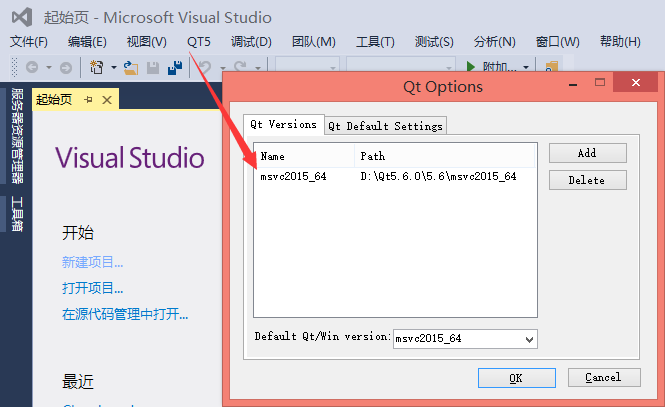Open the 工具(T) menu
The width and height of the screenshot is (665, 407).
point(375,42)
